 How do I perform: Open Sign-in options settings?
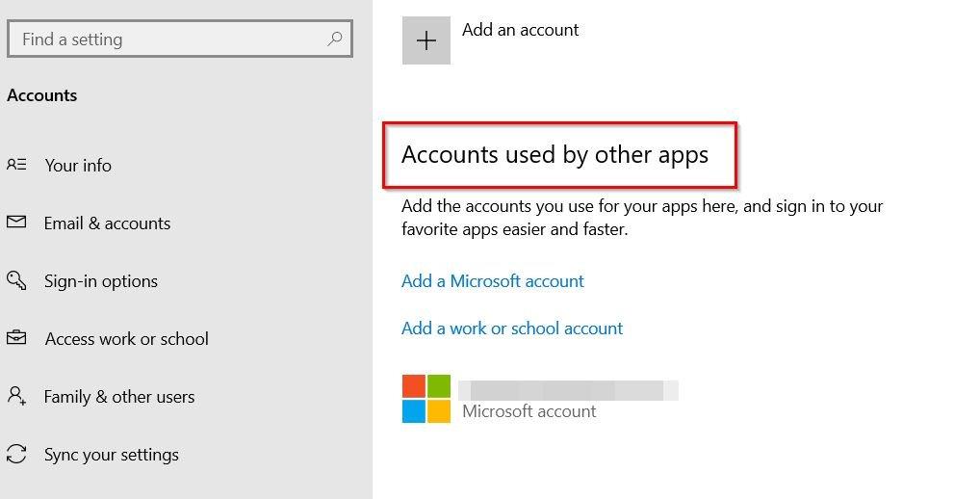(x=101, y=281)
